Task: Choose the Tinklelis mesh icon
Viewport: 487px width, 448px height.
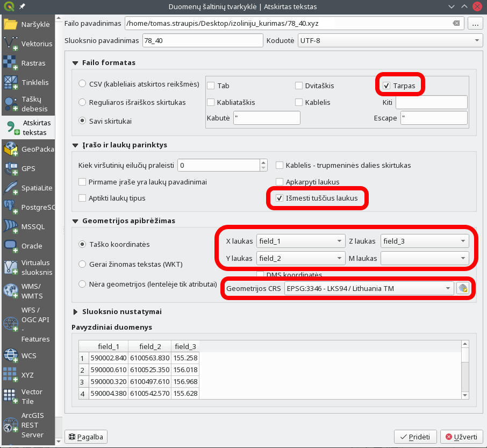Action: pyautogui.click(x=11, y=82)
